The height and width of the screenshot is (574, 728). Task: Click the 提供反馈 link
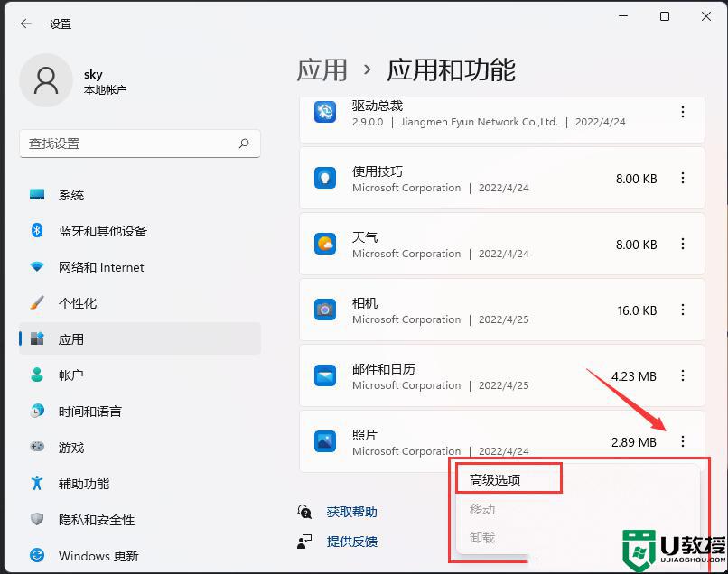[x=351, y=542]
